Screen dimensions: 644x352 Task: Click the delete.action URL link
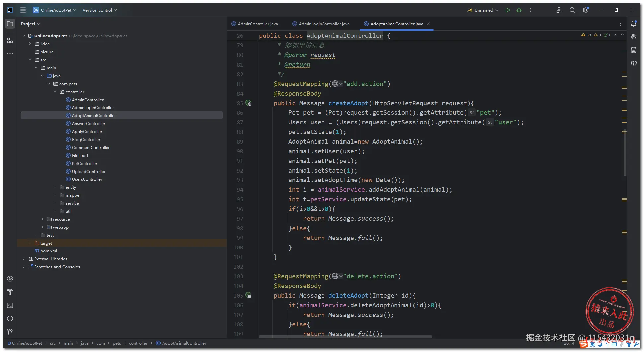coord(370,276)
